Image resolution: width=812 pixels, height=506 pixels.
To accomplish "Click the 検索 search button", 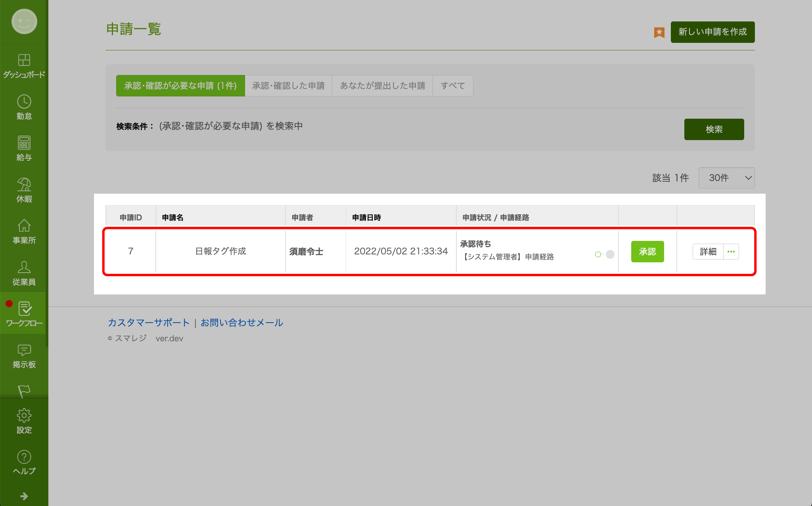I will click(714, 129).
